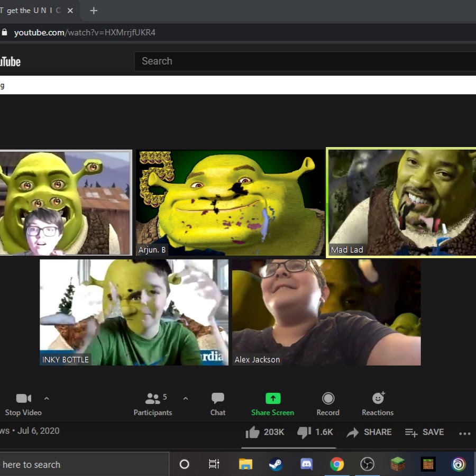Click the 'INKY BOTTLE' name label

pyautogui.click(x=65, y=360)
